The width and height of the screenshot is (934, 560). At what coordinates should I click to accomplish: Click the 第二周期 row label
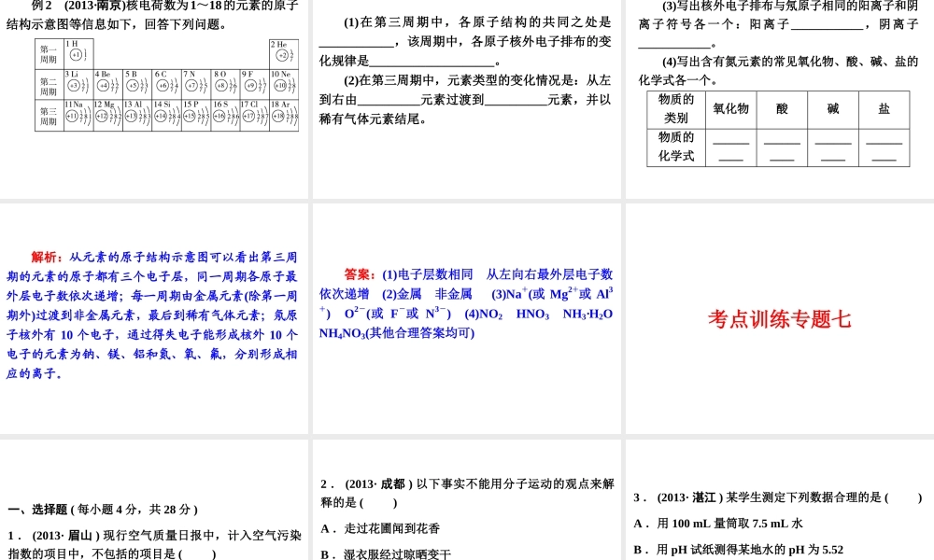tap(50, 85)
